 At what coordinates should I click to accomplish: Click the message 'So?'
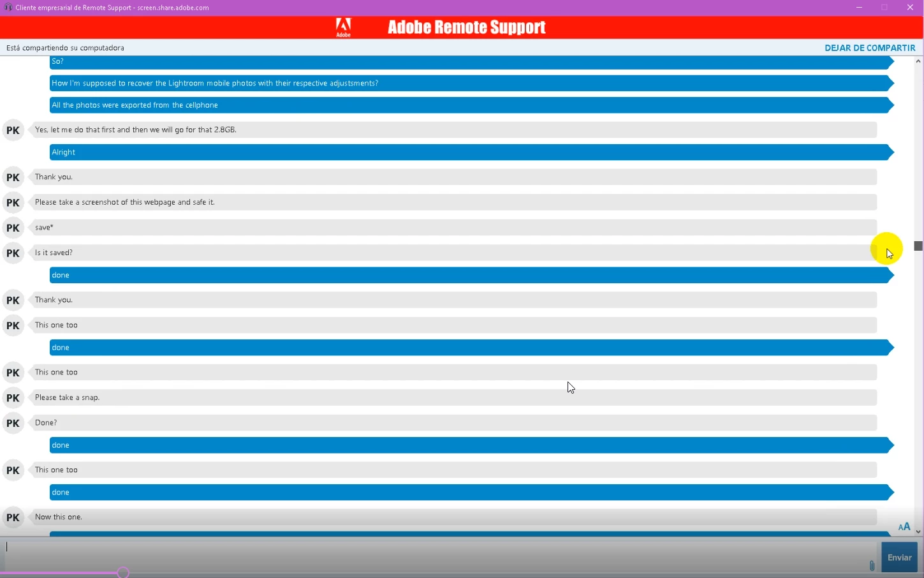coord(471,62)
